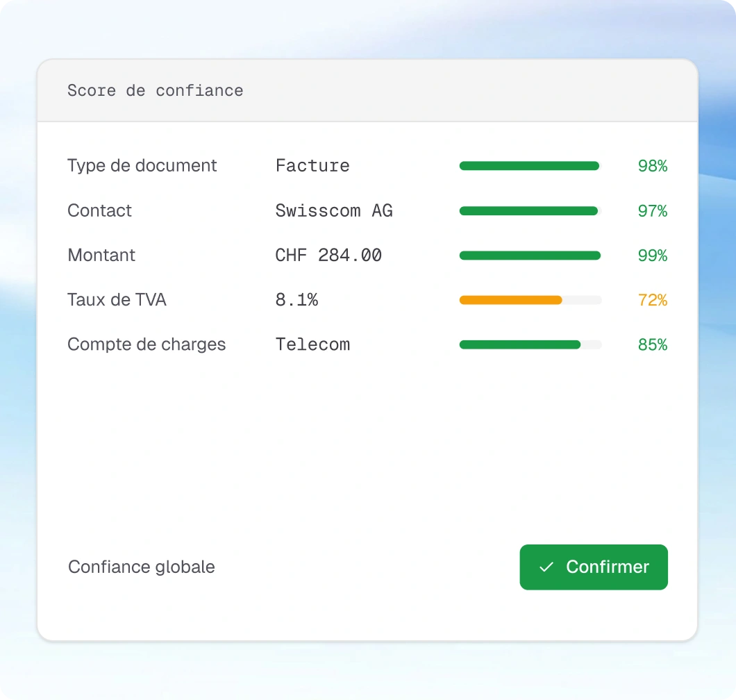Click the 8.1% VAT rate value
This screenshot has width=736, height=700.
(x=296, y=299)
